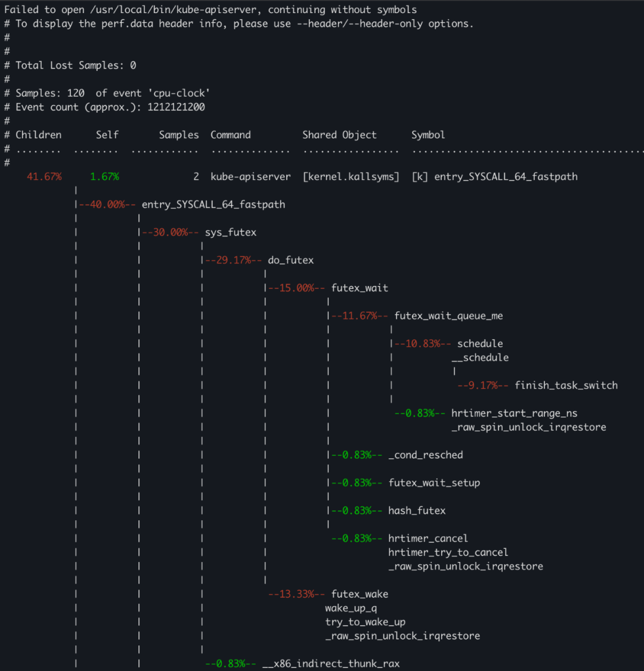644x671 pixels.
Task: Click the sys_futex call tree entry
Action: tap(230, 232)
